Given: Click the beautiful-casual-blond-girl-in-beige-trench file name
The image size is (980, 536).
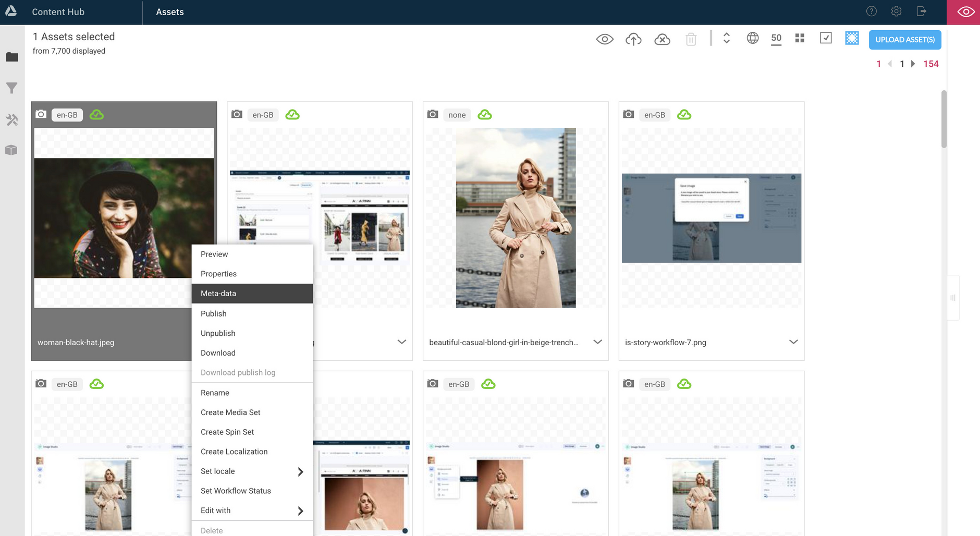Looking at the screenshot, I should pyautogui.click(x=504, y=343).
